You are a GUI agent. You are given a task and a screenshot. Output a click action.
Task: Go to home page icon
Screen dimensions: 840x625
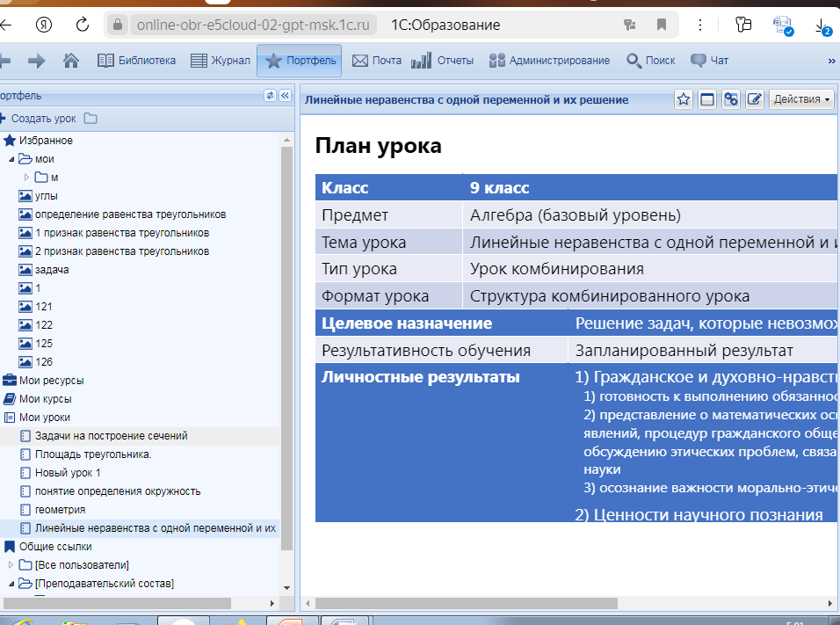tap(70, 61)
